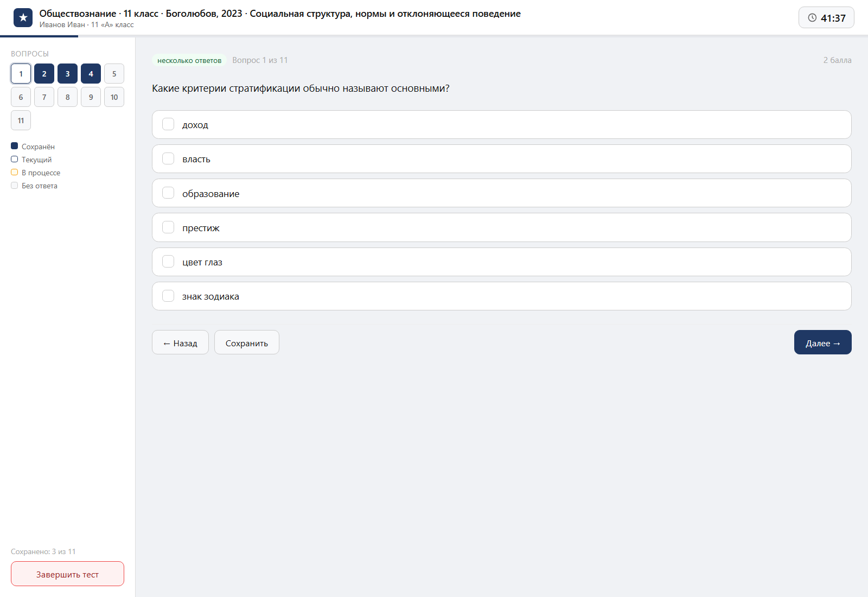This screenshot has width=868, height=597.
Task: Click the star logo icon in the header
Action: (23, 17)
